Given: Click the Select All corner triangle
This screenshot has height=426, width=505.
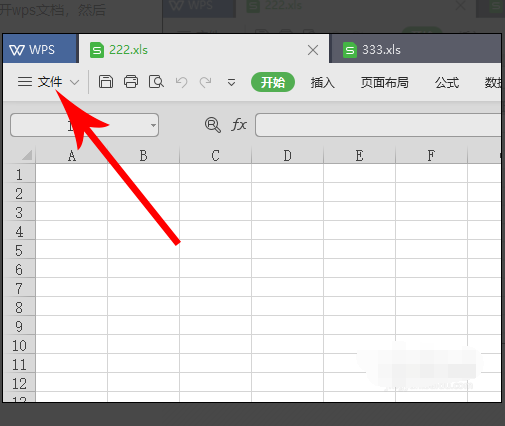Looking at the screenshot, I should pyautogui.click(x=27, y=155).
